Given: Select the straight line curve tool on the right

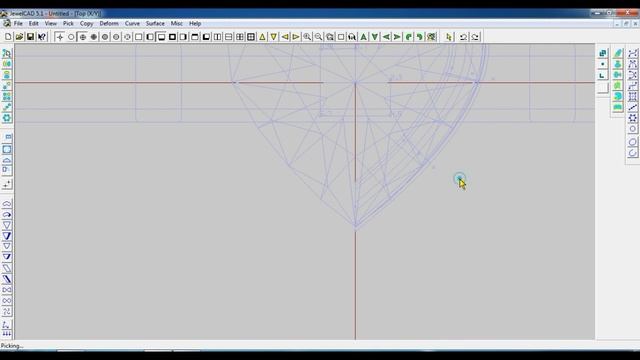Looking at the screenshot, I should [x=633, y=107].
